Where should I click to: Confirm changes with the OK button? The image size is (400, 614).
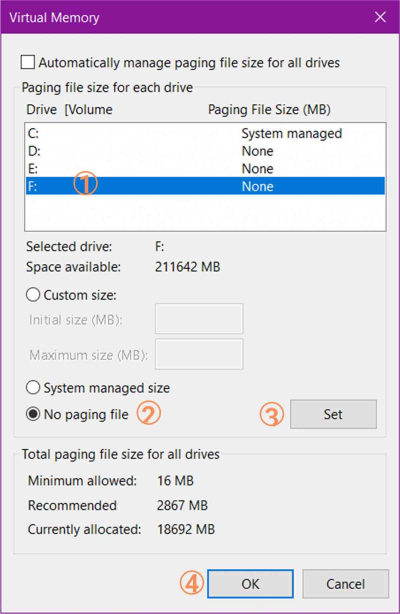tap(250, 584)
